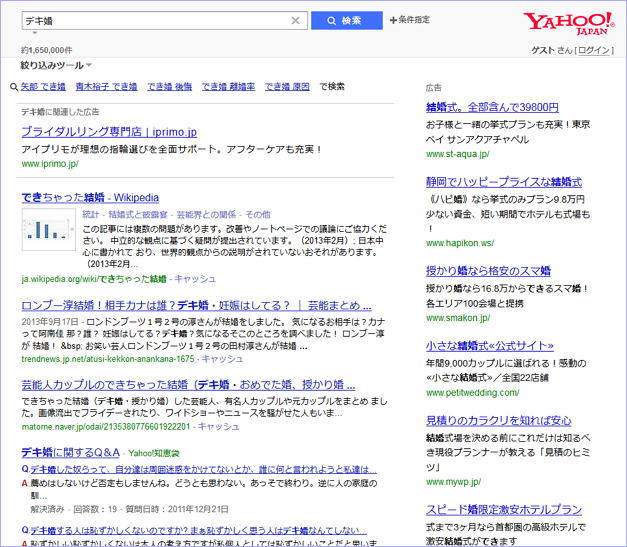Open the ad スピード婚限定激安ホテルプラン
The height and width of the screenshot is (547, 627).
coord(504,510)
